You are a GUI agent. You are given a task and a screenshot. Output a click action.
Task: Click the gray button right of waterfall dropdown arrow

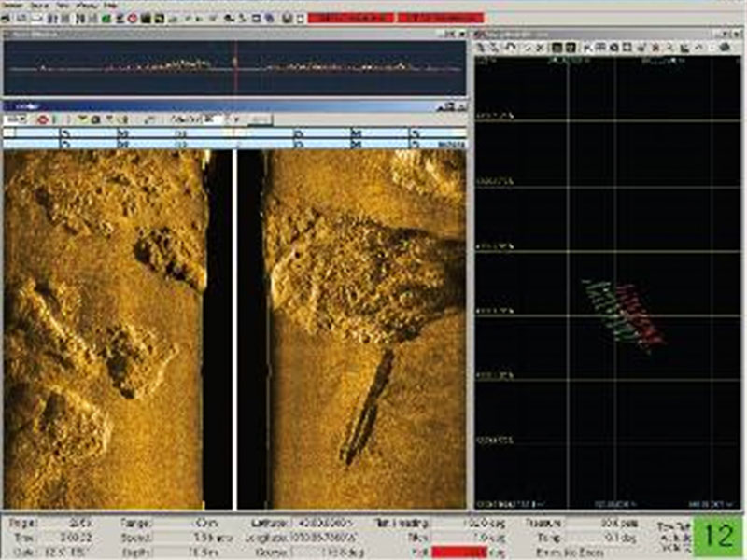(259, 119)
